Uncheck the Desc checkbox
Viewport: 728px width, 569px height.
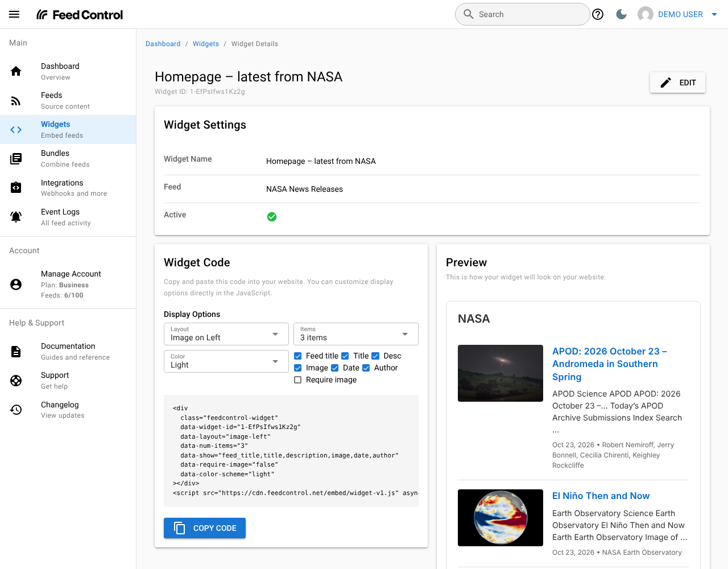coord(375,356)
